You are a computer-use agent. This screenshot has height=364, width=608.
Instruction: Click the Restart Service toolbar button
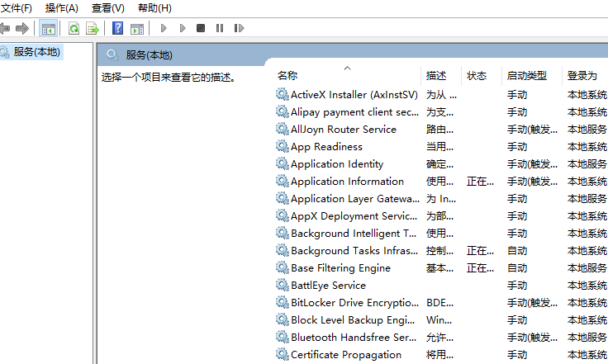[x=239, y=28]
